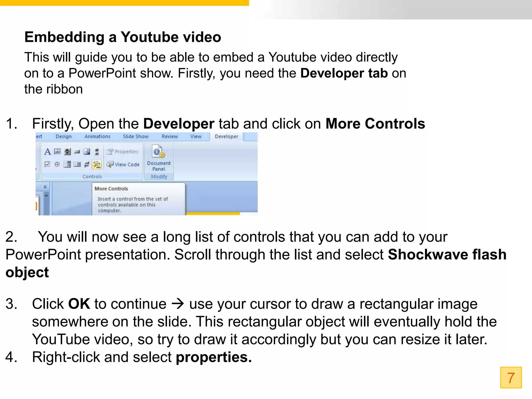Select the Command Button control icon
Viewport: 532px width, 399px height.
[77, 152]
